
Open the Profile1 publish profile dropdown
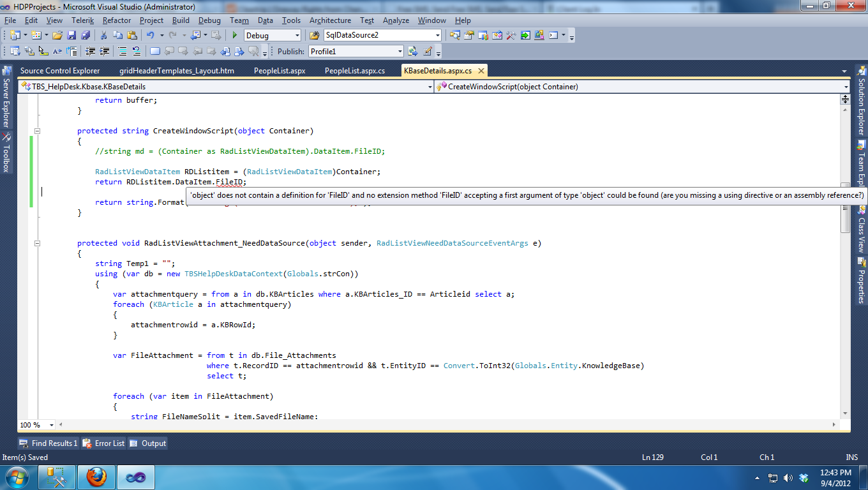tap(400, 52)
